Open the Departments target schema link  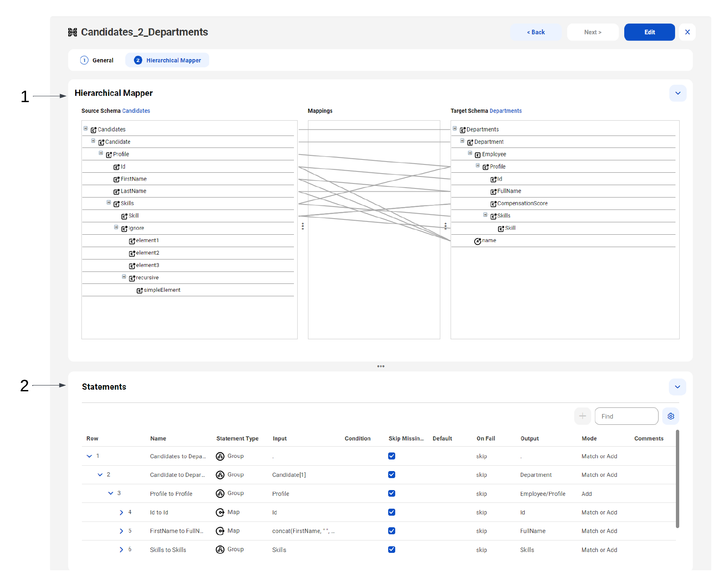click(506, 111)
